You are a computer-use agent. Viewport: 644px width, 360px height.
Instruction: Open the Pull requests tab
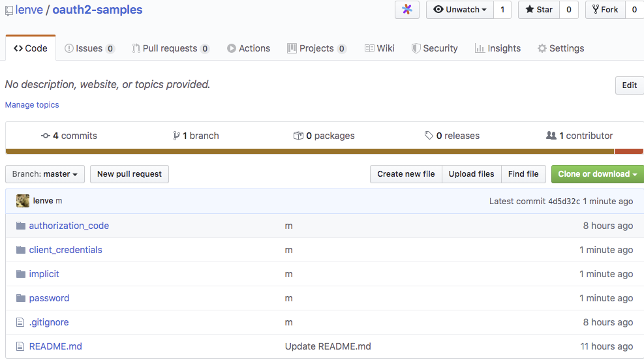coord(170,48)
